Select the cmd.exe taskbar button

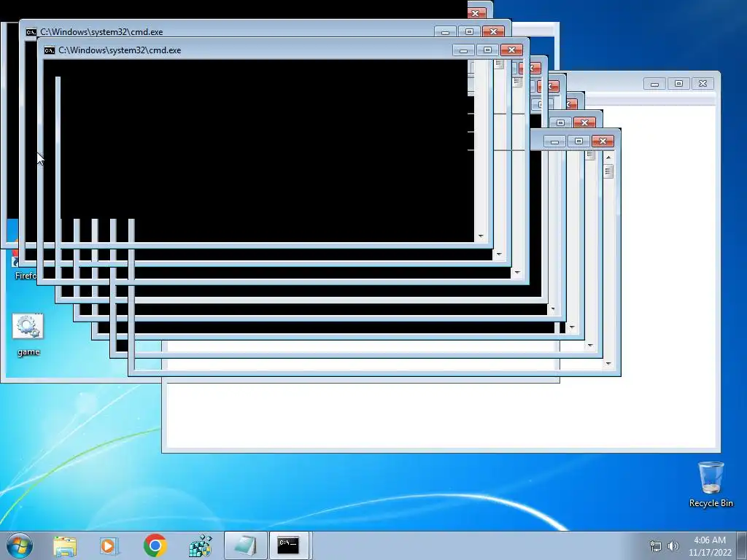pyautogui.click(x=290, y=545)
